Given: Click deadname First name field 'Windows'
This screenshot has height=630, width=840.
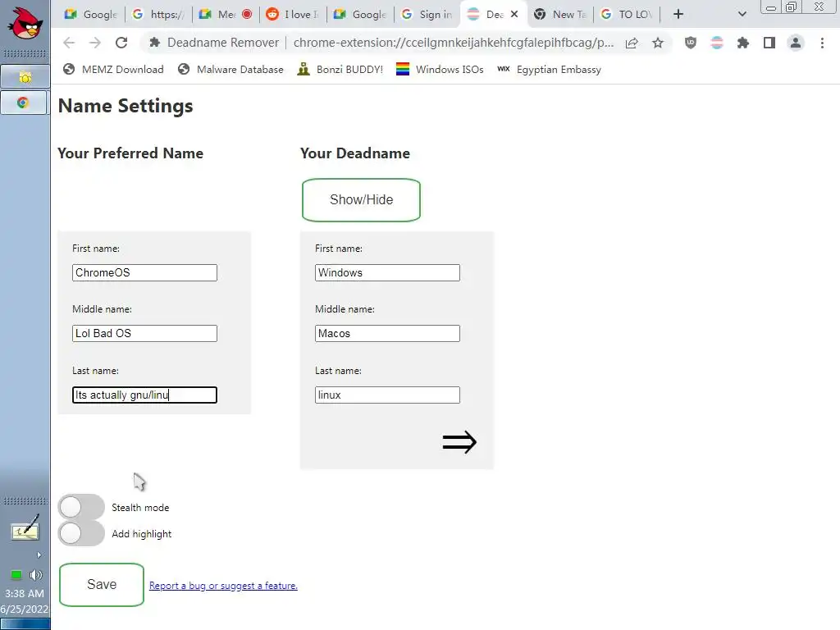Looking at the screenshot, I should 387,272.
